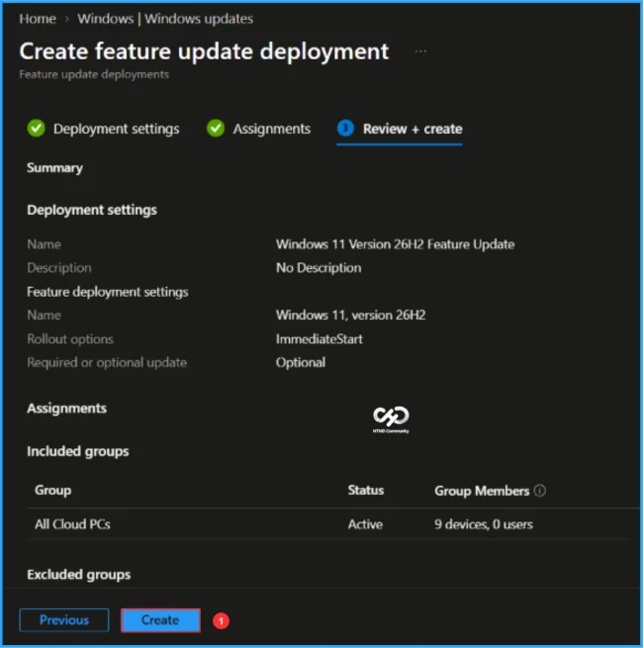Click the Active status cell
644x648 pixels.
tap(365, 524)
